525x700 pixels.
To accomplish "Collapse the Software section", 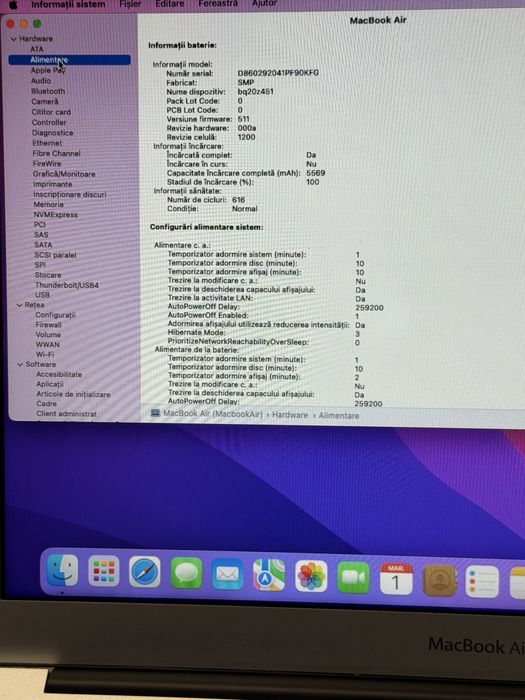I will [20, 365].
